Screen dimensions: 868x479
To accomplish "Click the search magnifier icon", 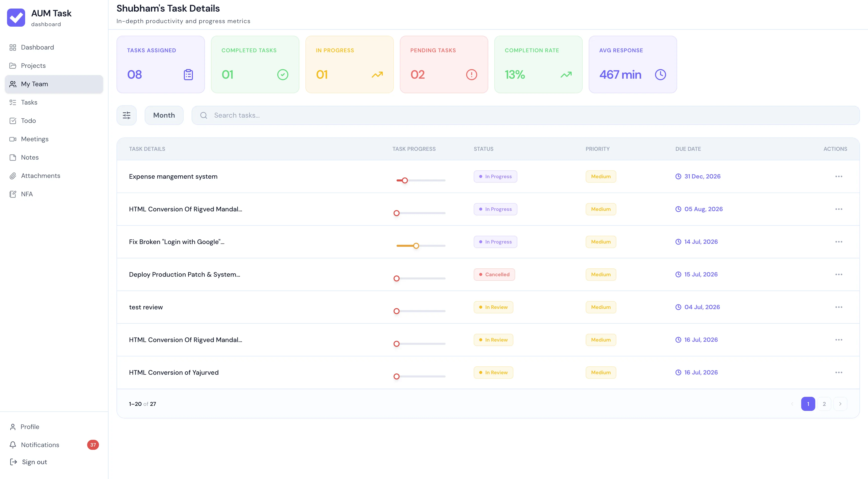I will click(203, 115).
